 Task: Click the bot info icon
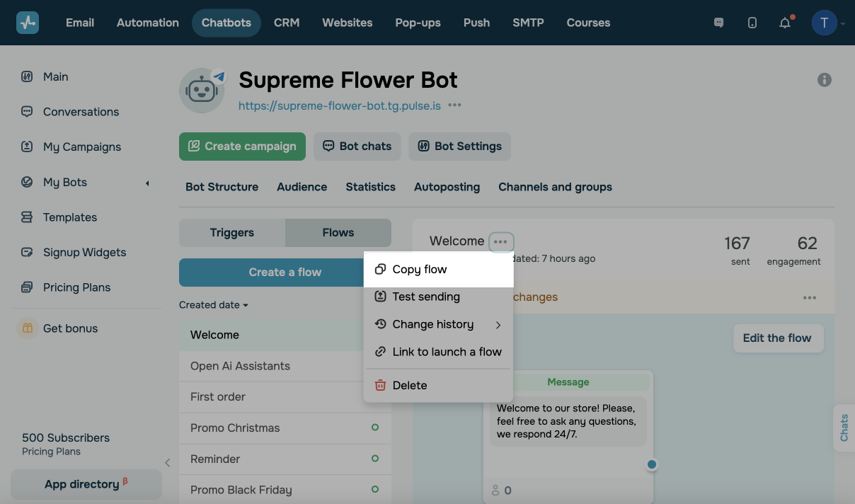[x=825, y=80]
